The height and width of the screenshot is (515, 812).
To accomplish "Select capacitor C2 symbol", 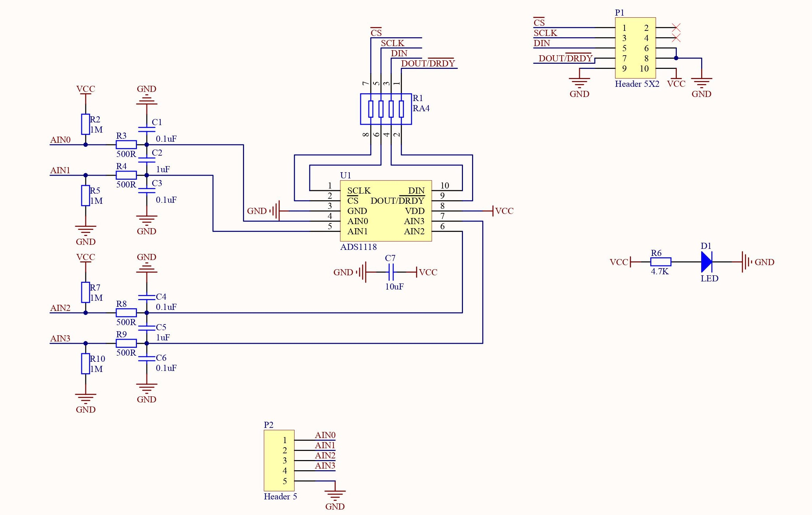I will click(x=146, y=160).
